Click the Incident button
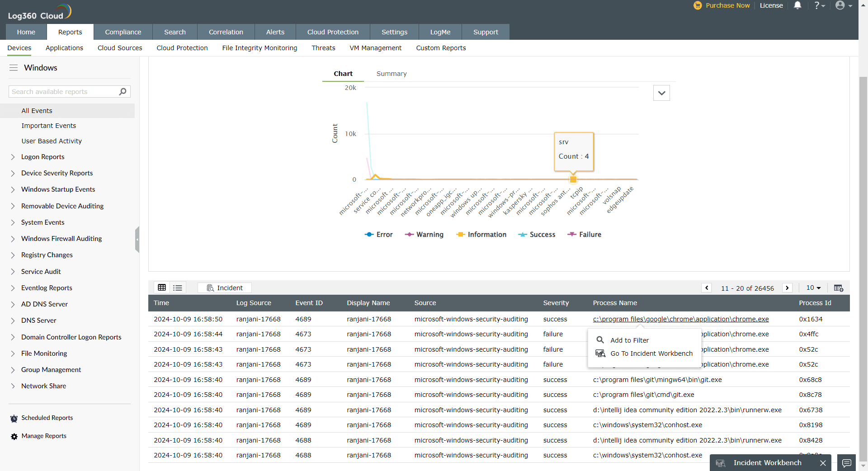 (x=225, y=288)
